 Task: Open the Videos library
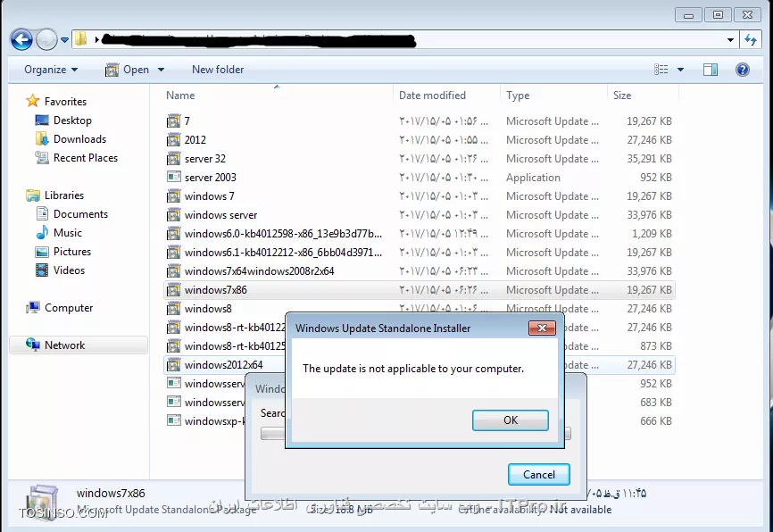(x=69, y=270)
